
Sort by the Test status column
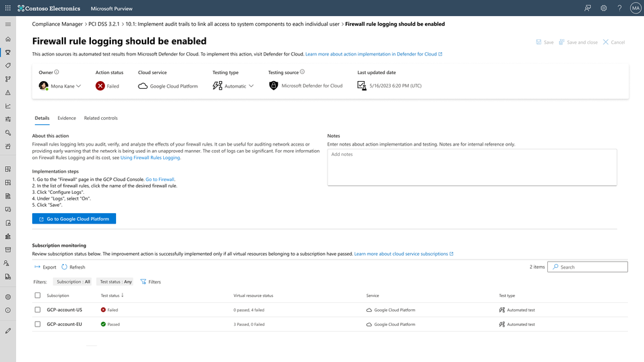(112, 296)
